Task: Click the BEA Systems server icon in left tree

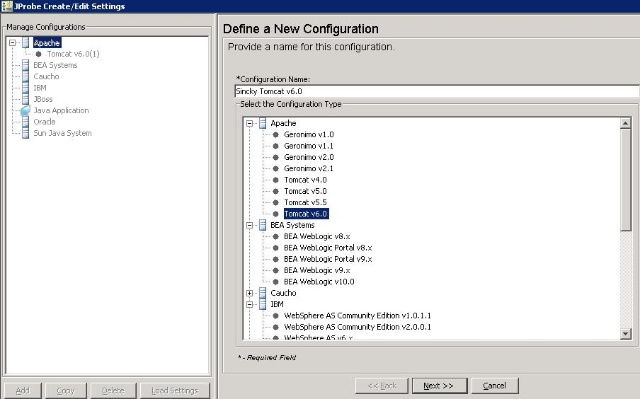Action: [25, 65]
